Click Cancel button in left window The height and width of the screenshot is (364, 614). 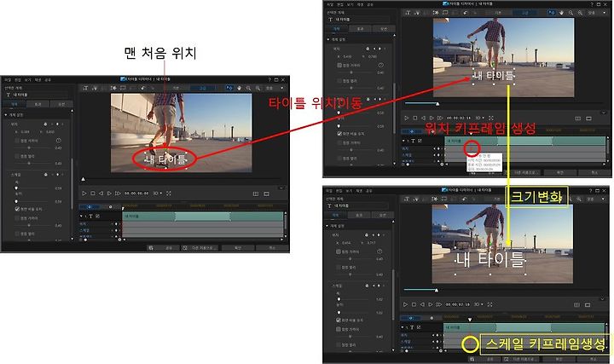pos(272,248)
